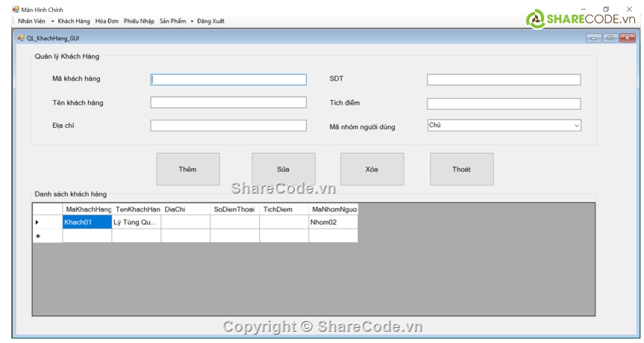Open the Phiếu Nhập menu
This screenshot has height=343, width=644.
pos(139,21)
